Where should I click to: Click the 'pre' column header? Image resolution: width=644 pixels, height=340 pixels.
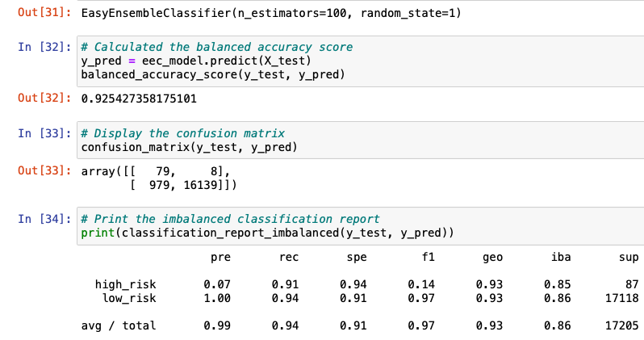click(x=220, y=258)
